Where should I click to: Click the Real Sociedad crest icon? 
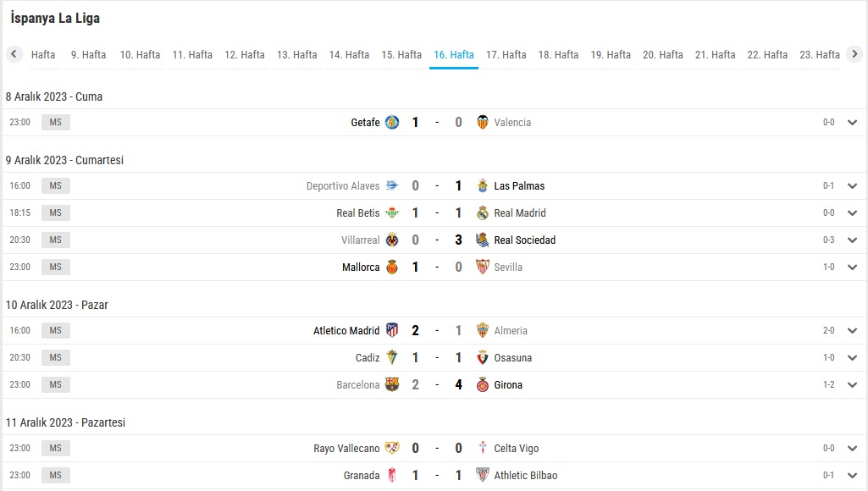coord(483,240)
